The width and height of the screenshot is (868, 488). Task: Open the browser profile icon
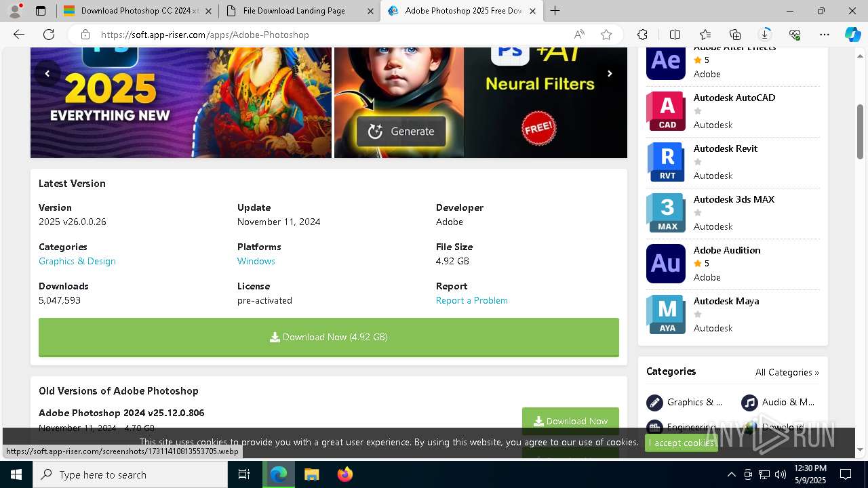click(x=14, y=11)
